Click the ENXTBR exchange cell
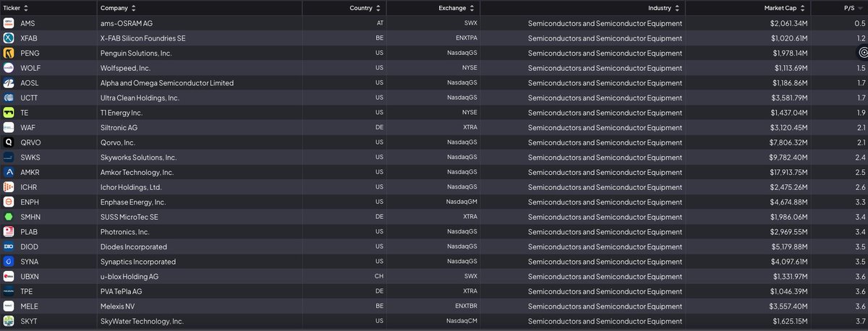 465,306
